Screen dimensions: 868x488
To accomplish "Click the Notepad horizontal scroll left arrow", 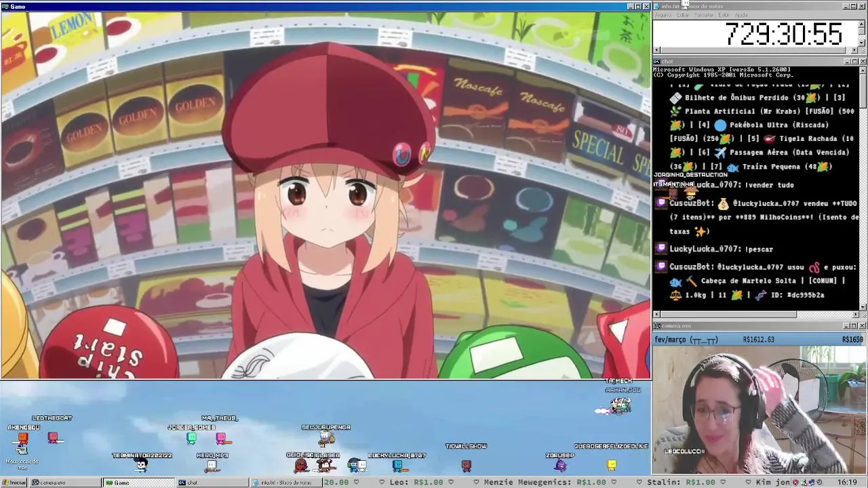I will 656,50.
